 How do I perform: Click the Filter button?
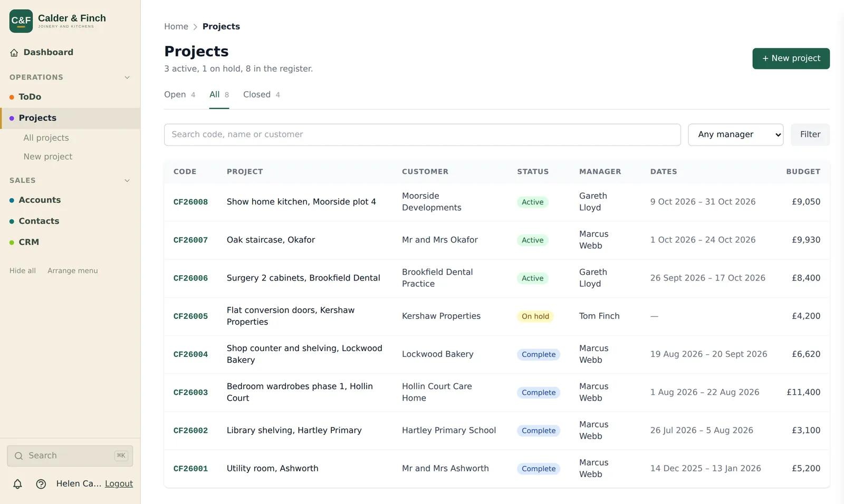(810, 135)
